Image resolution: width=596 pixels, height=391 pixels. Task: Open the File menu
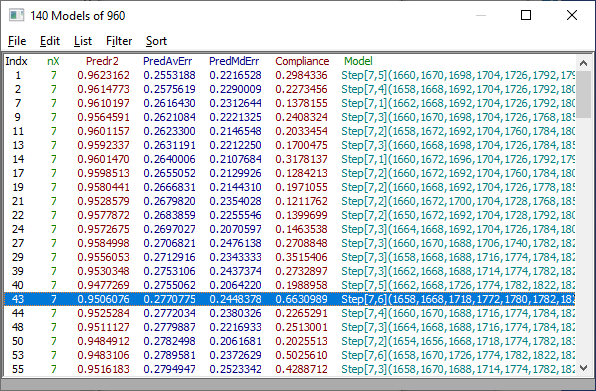pos(17,41)
